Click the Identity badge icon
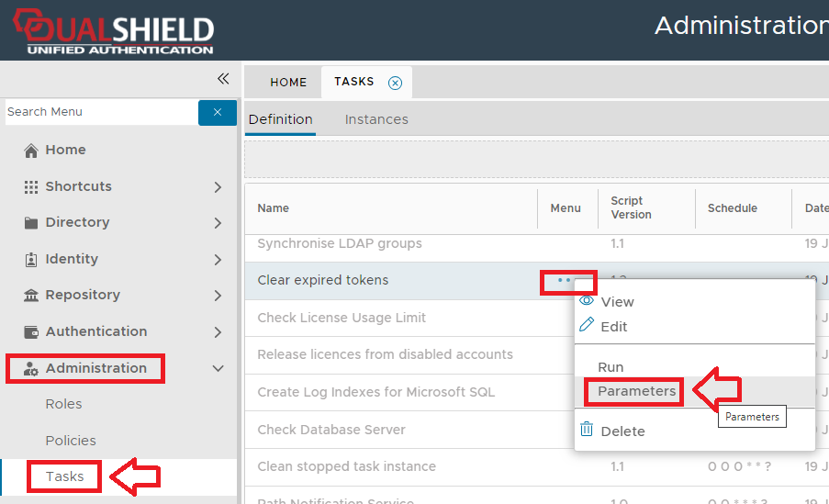This screenshot has width=829, height=504. [31, 260]
